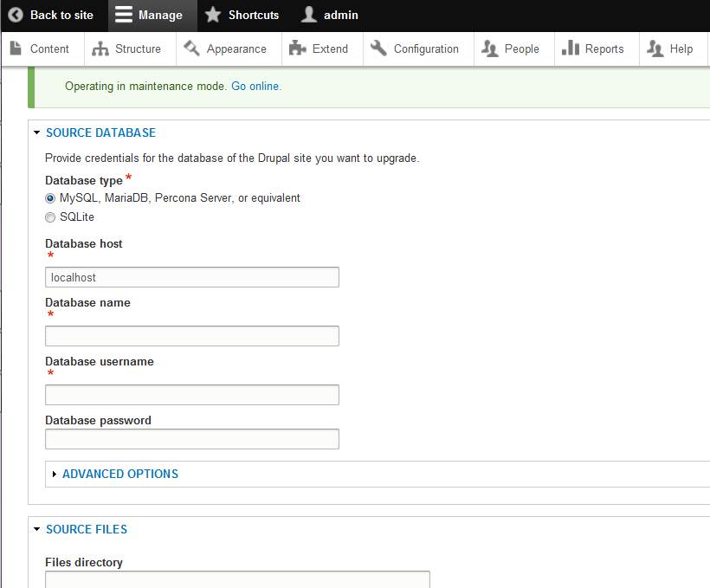Click the Shortcuts toolbar label
710x588 pixels.
click(254, 15)
